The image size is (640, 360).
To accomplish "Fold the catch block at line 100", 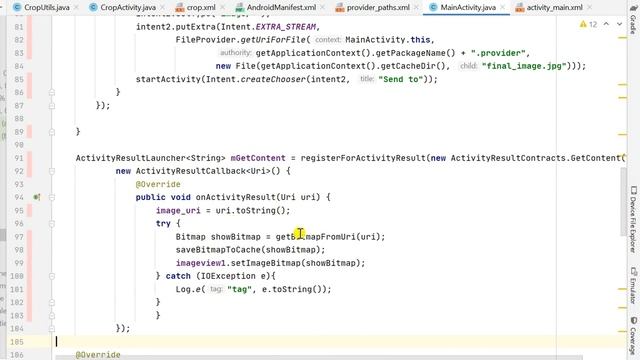I will click(52, 276).
